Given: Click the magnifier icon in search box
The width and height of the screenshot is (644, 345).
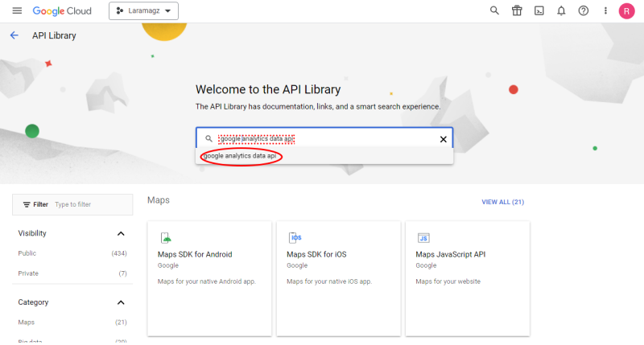Looking at the screenshot, I should [x=208, y=138].
